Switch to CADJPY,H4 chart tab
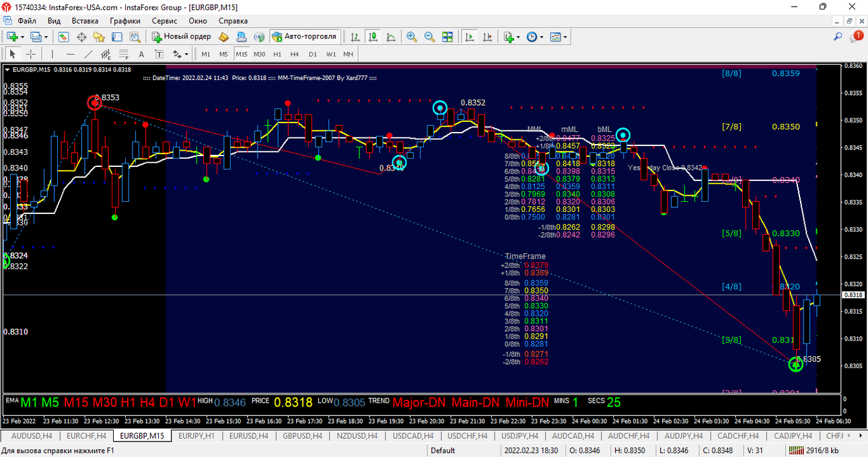Image resolution: width=868 pixels, height=457 pixels. [792, 436]
